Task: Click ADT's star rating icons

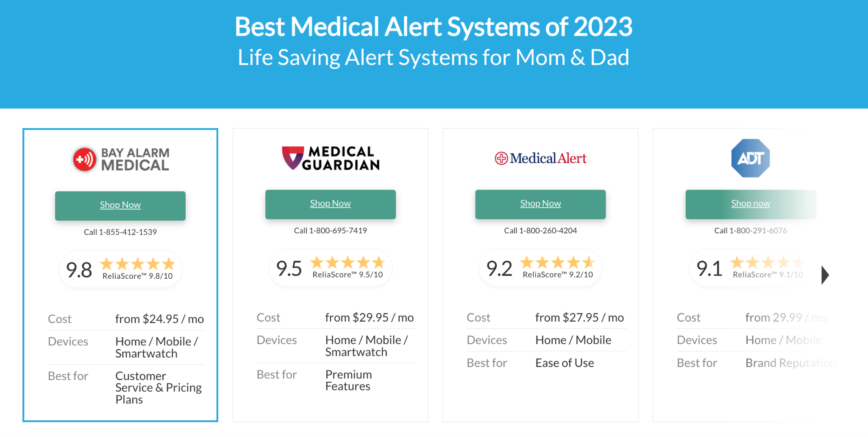Action: click(x=767, y=263)
